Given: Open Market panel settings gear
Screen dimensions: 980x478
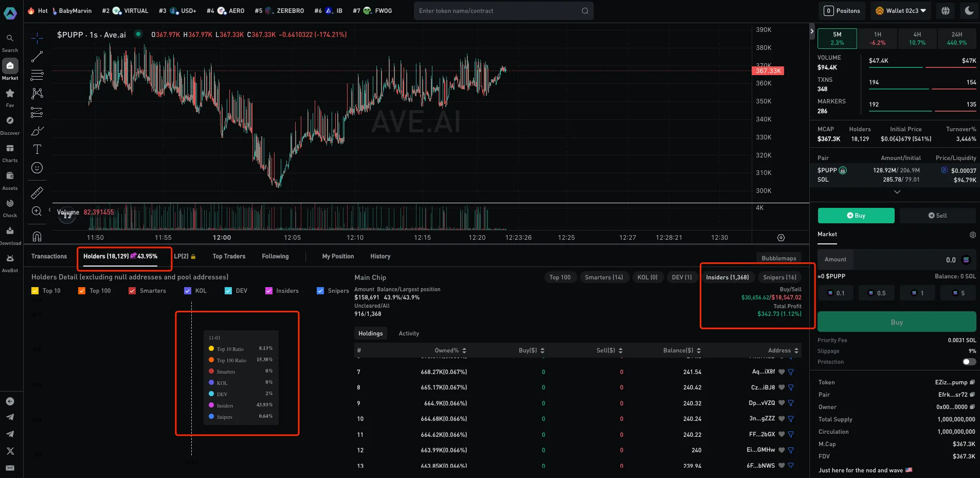Looking at the screenshot, I should click(x=973, y=235).
